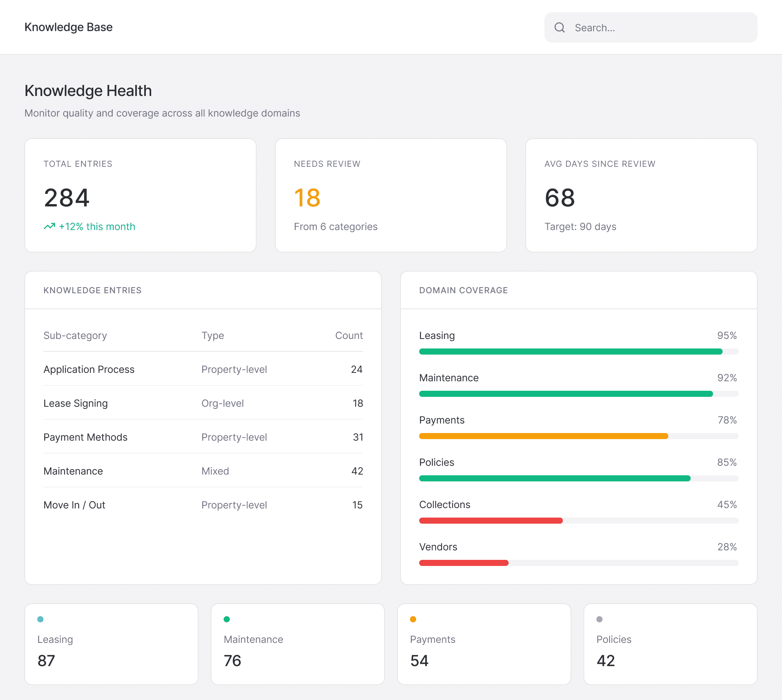This screenshot has height=700, width=782.
Task: Click the Move In / Out row
Action: (203, 505)
